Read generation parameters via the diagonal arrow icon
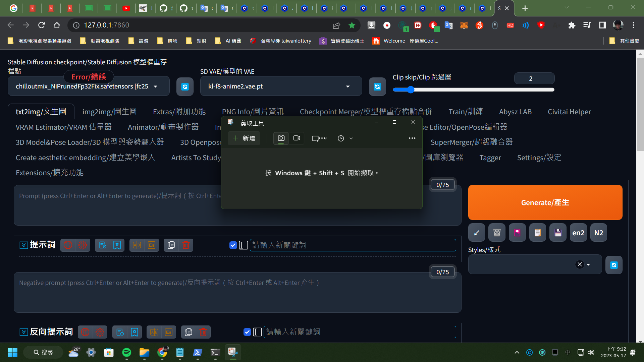Viewport: 644px width, 362px height. pyautogui.click(x=476, y=232)
